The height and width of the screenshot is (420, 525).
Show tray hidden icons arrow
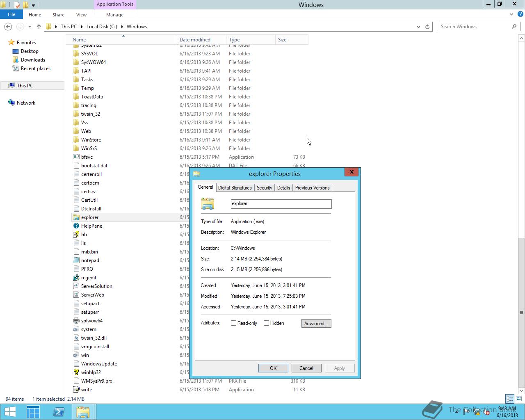[x=457, y=411]
